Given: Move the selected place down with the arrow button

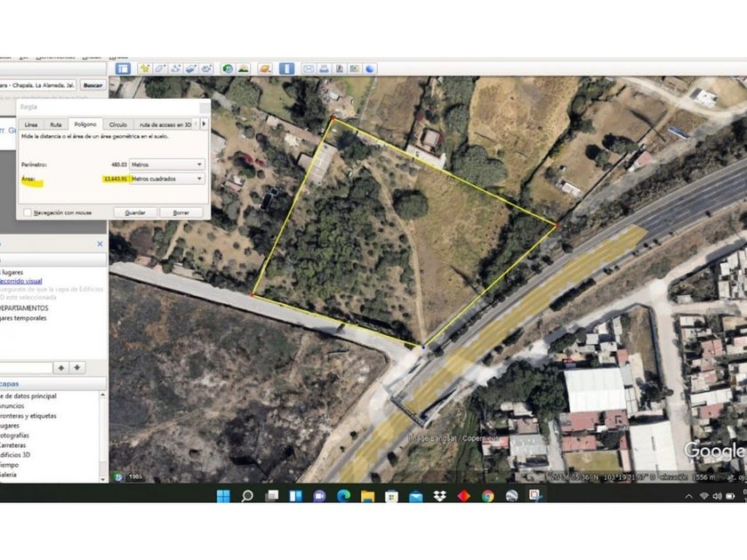Looking at the screenshot, I should coord(76,368).
